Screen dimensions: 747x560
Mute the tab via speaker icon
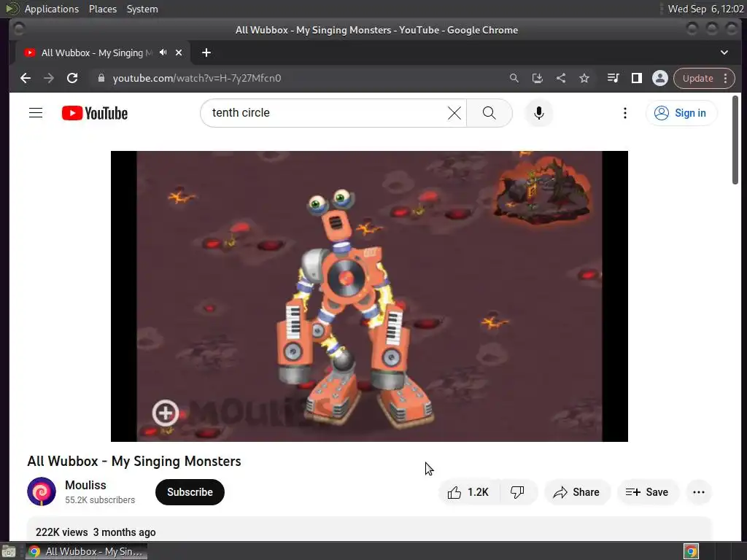pos(163,52)
